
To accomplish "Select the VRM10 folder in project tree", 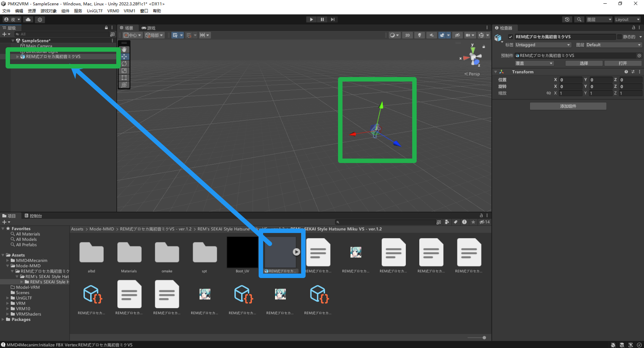I will click(23, 309).
